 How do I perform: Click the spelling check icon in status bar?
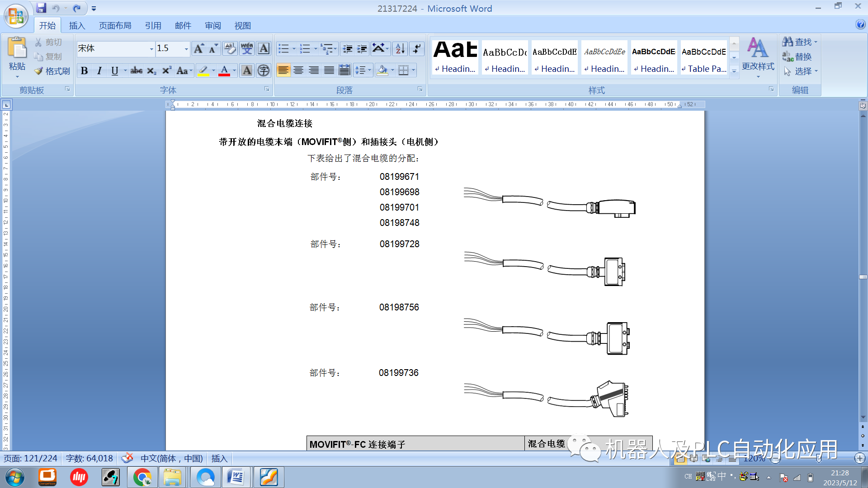click(x=128, y=458)
